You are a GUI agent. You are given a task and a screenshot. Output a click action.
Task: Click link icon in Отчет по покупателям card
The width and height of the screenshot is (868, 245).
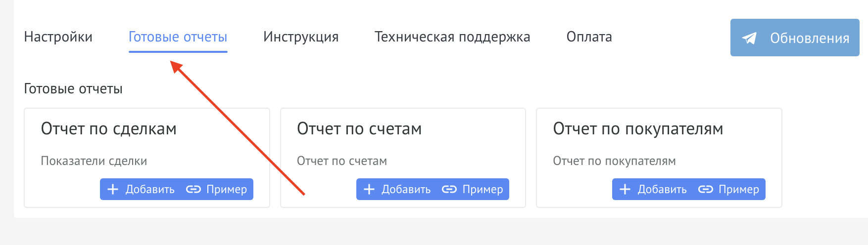coord(705,189)
